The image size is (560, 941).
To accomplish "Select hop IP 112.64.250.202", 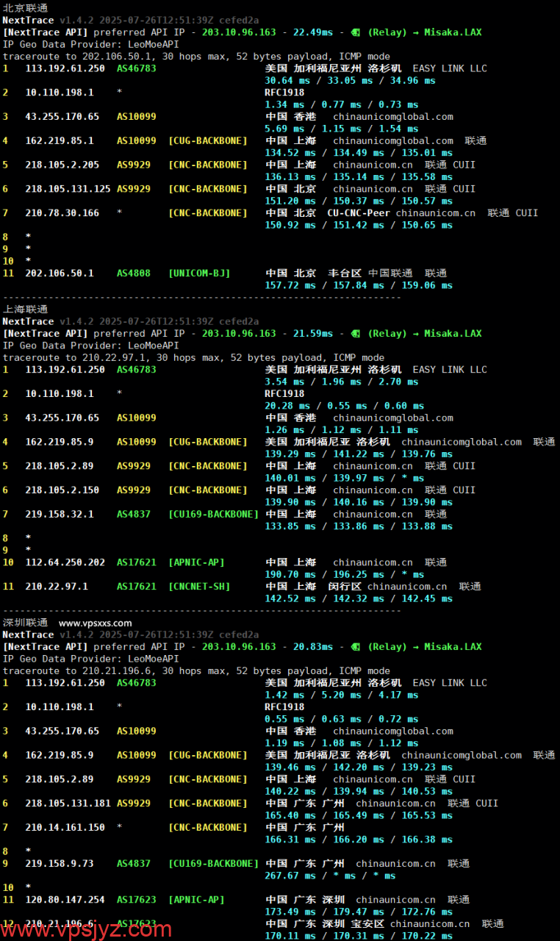I will click(x=65, y=563).
